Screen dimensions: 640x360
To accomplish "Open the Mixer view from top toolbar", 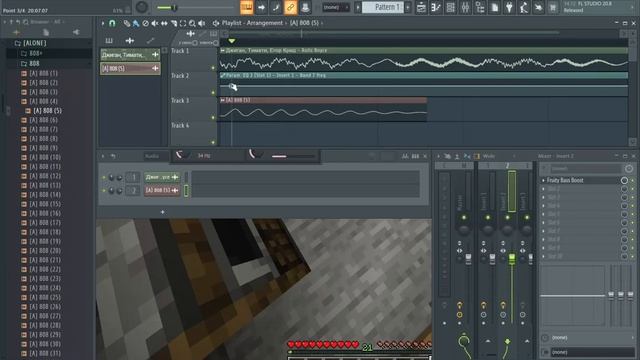I will 465,7.
